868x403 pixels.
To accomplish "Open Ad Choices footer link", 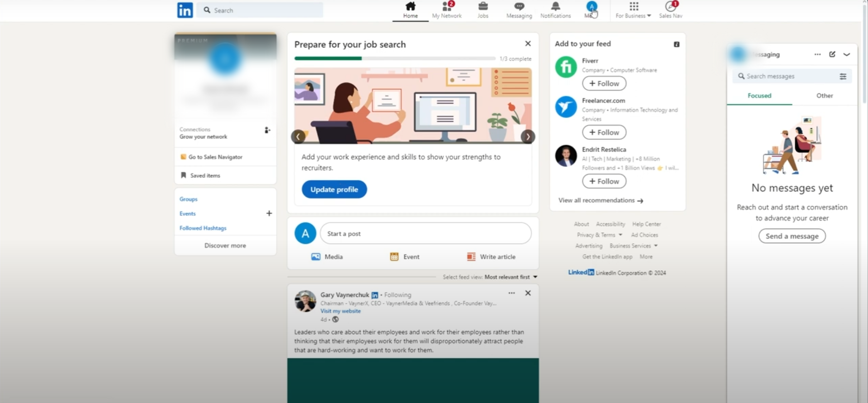I will [645, 235].
